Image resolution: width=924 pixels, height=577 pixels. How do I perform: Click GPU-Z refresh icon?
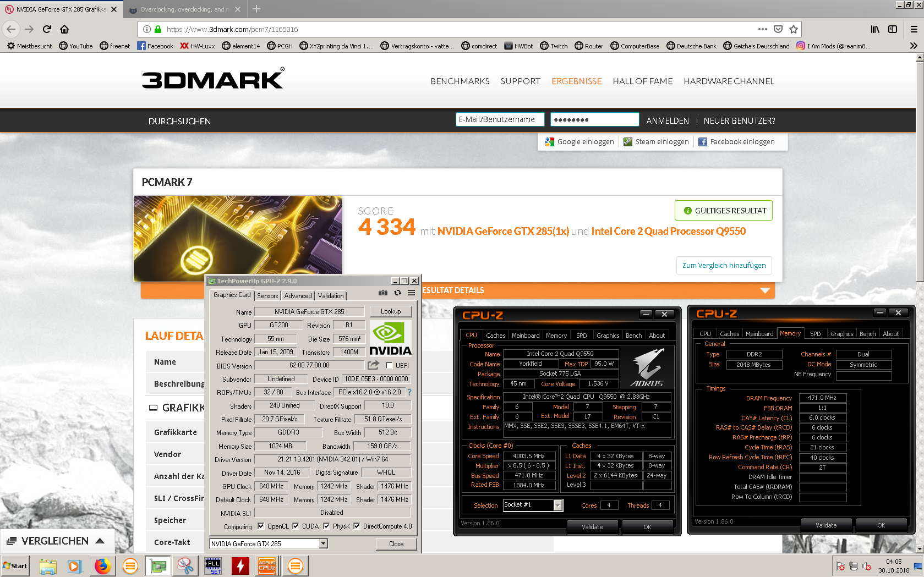397,293
